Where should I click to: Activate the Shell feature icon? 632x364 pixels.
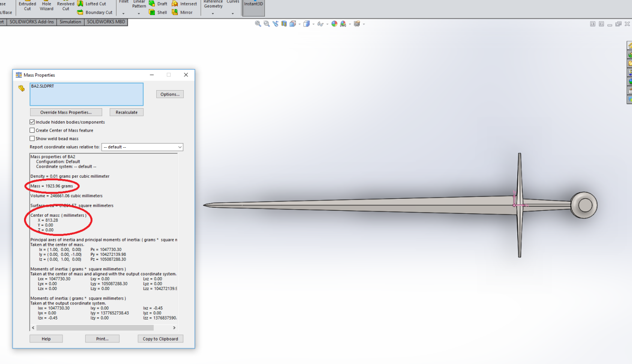(152, 13)
